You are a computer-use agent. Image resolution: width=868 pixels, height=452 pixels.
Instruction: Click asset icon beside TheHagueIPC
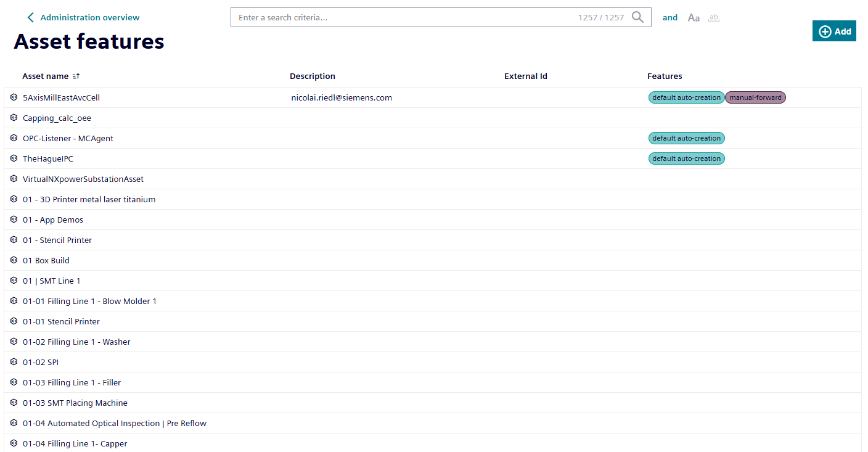point(14,158)
